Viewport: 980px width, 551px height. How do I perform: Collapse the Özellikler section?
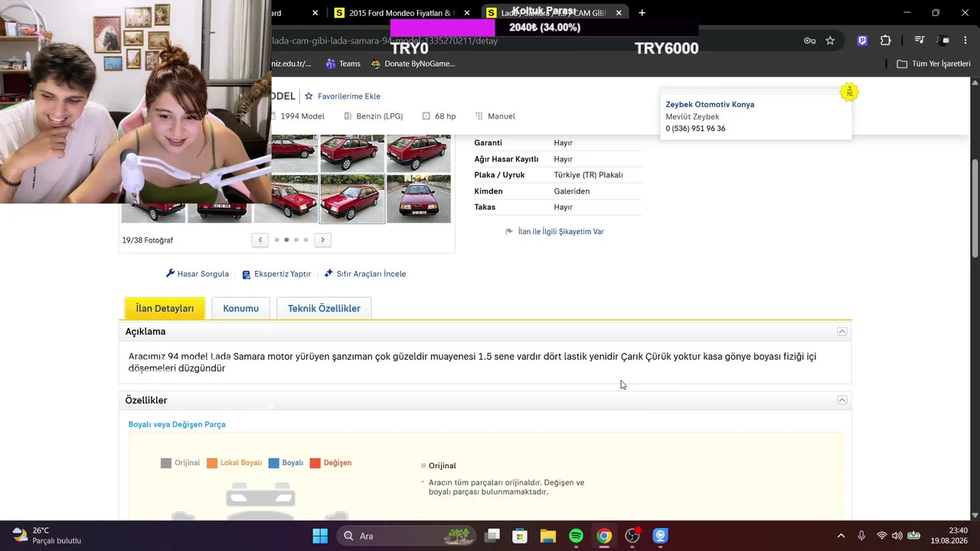coord(842,400)
